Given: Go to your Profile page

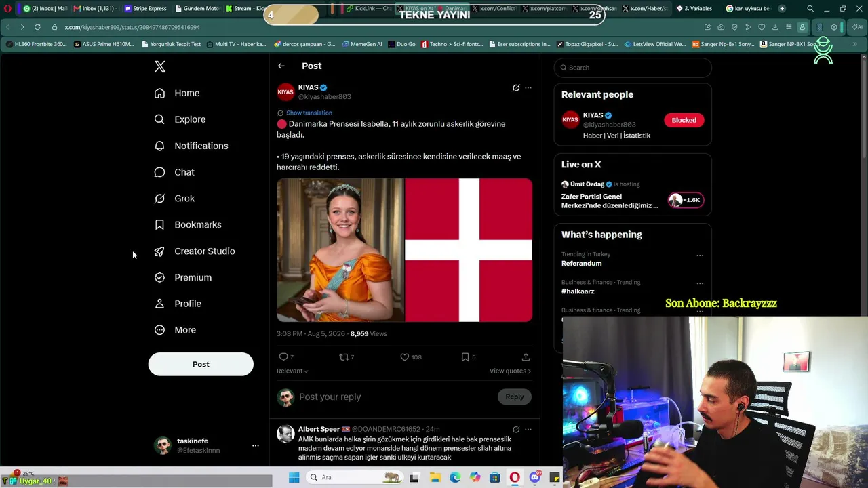Looking at the screenshot, I should pos(178,304).
